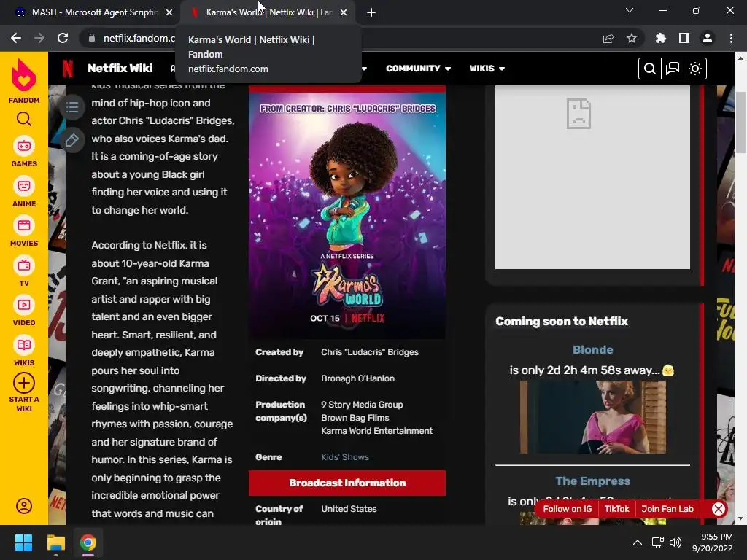Expand the tab search chevron
The image size is (747, 560).
point(630,10)
